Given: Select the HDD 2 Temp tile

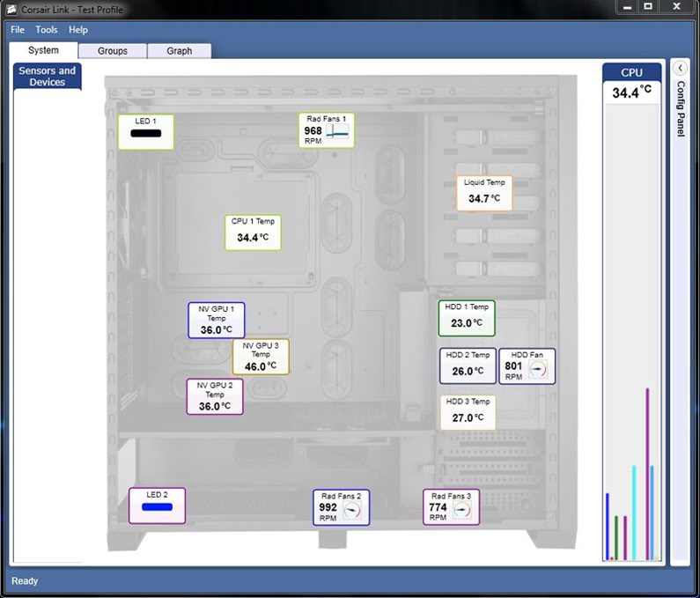Looking at the screenshot, I should 468,366.
